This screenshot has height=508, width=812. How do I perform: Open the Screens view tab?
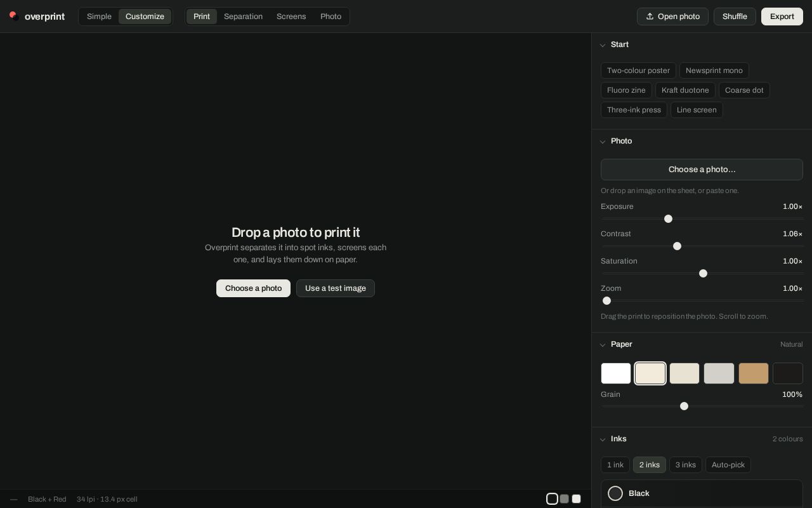coord(291,17)
